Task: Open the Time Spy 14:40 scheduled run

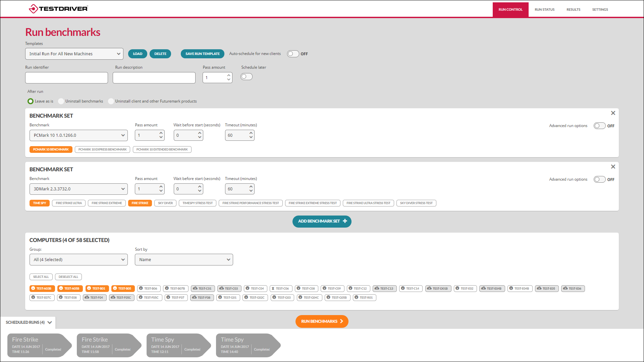Action: [248, 345]
